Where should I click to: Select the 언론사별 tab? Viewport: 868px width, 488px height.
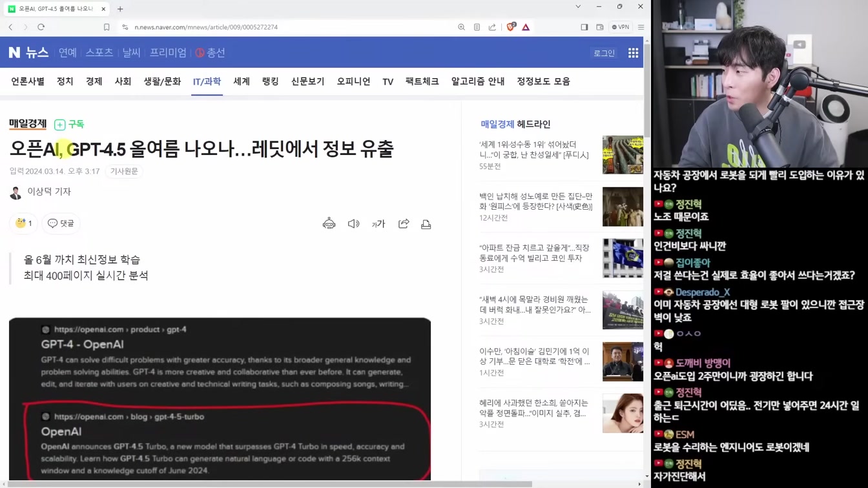click(x=28, y=81)
